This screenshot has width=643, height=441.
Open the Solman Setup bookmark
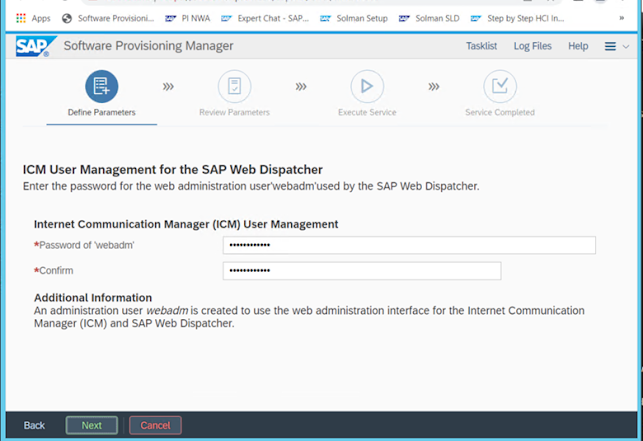pyautogui.click(x=354, y=18)
